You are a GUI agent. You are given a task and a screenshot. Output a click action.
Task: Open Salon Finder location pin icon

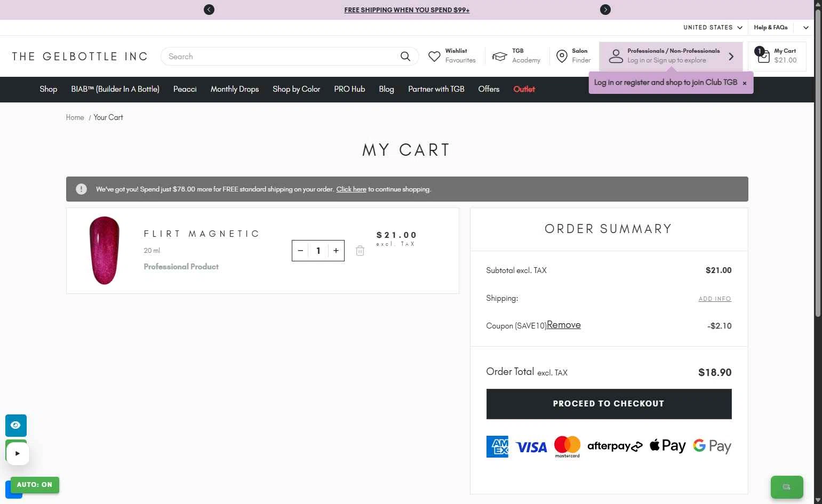[562, 56]
